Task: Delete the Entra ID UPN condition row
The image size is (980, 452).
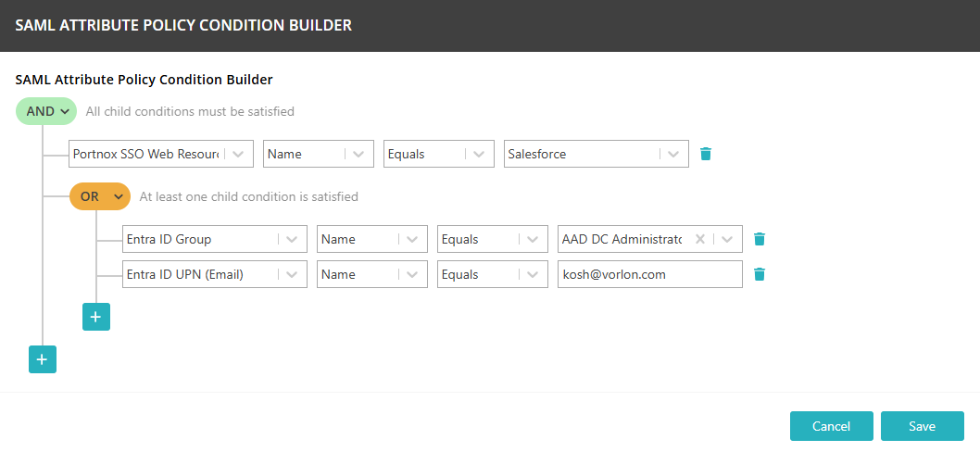Action: coord(760,274)
